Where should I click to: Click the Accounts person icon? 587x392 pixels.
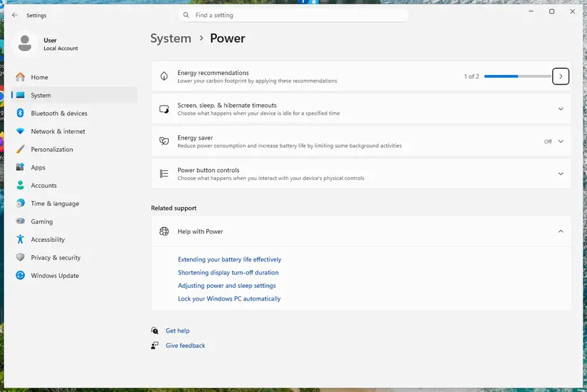tap(21, 185)
